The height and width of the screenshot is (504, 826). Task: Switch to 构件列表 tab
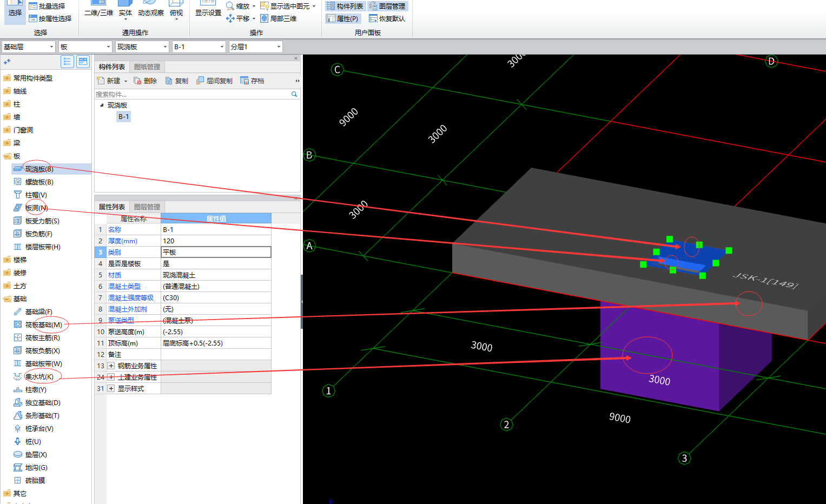pos(112,67)
